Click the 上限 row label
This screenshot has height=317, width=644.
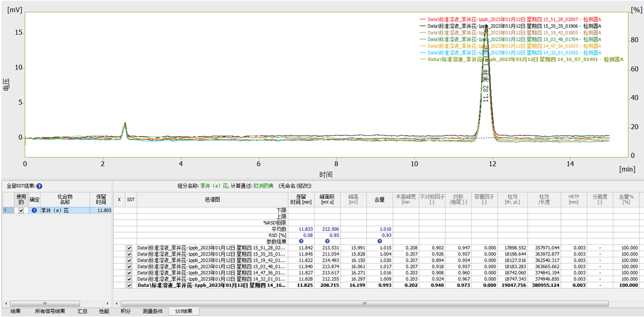tap(282, 217)
